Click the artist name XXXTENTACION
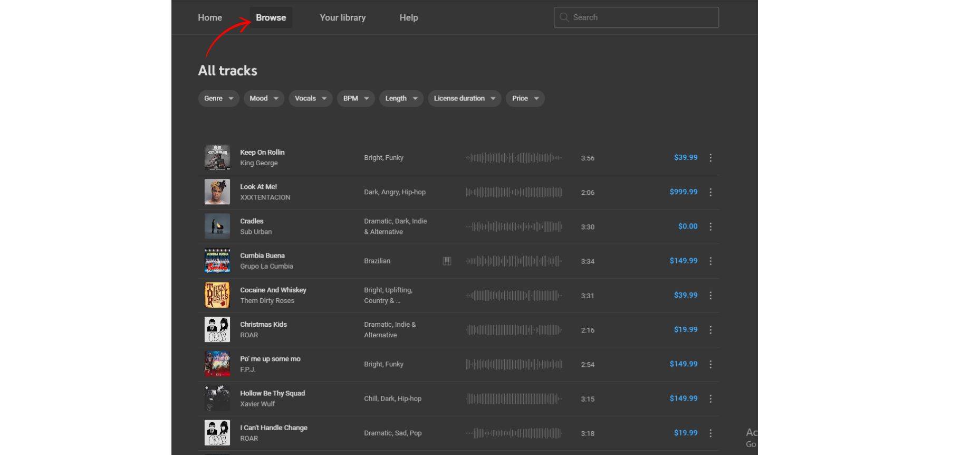980x455 pixels. pyautogui.click(x=265, y=197)
